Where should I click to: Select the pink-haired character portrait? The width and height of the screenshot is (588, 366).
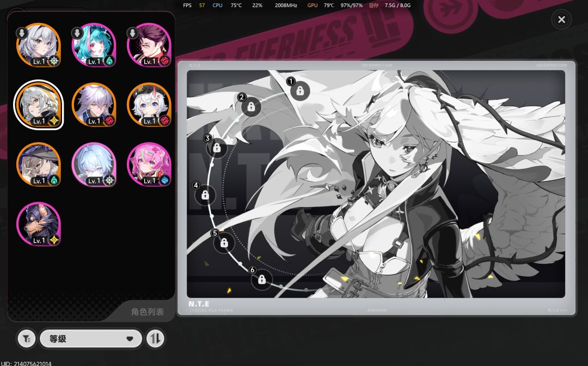[149, 164]
